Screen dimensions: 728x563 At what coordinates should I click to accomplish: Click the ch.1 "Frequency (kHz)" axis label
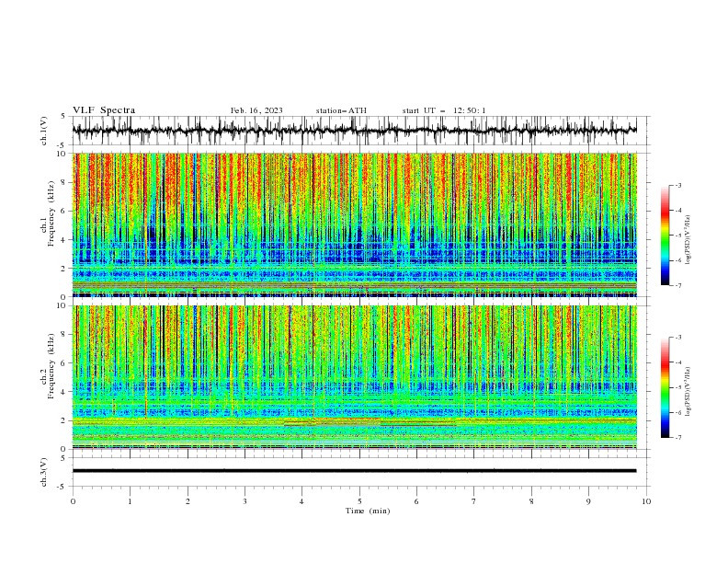coord(51,214)
